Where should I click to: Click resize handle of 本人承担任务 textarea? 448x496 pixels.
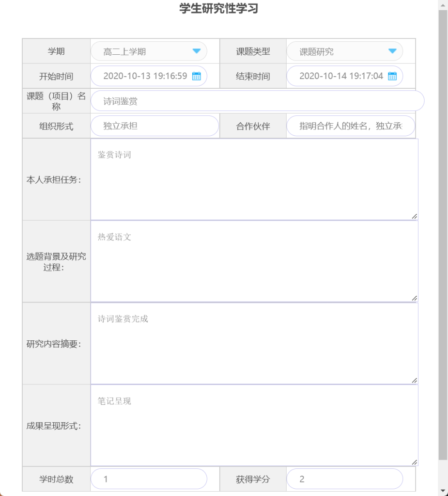[x=415, y=217]
